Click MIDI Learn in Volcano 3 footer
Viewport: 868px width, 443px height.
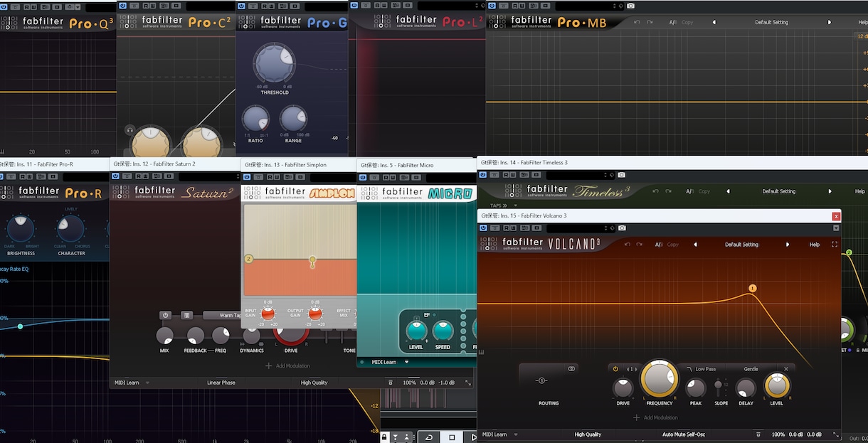[494, 434]
